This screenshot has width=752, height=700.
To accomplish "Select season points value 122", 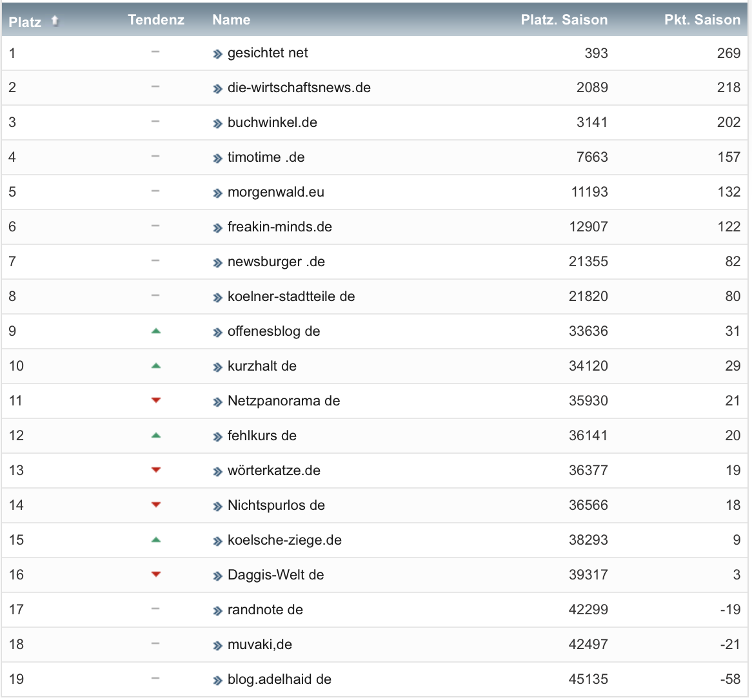I will pyautogui.click(x=729, y=227).
